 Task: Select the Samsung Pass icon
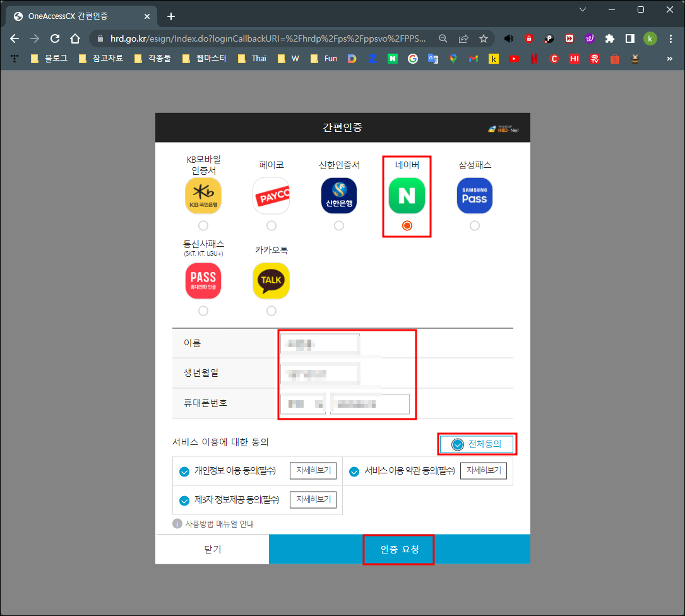[x=474, y=196]
